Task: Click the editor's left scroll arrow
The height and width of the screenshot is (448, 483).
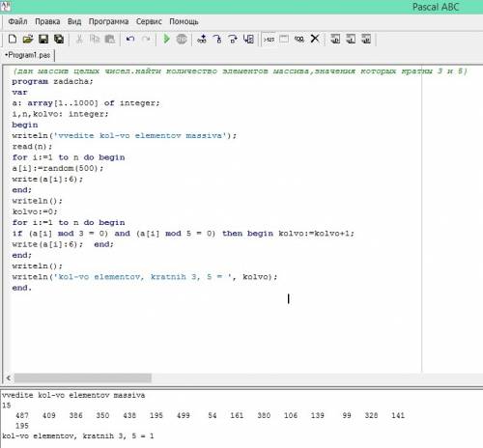Action: point(9,378)
